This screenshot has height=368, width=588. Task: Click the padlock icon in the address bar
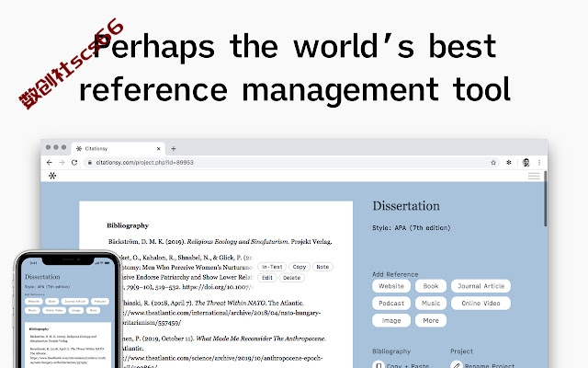(89, 163)
